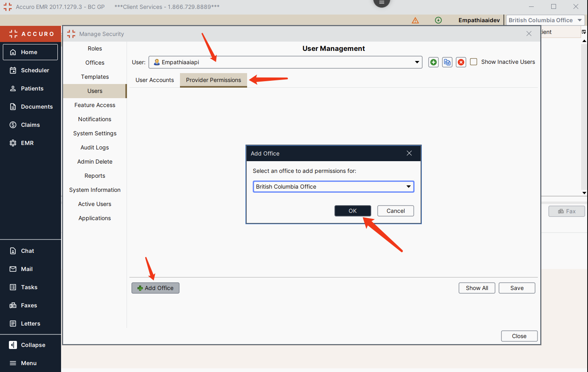Image resolution: width=588 pixels, height=372 pixels.
Task: Click the green download circle icon
Action: pyautogui.click(x=438, y=20)
